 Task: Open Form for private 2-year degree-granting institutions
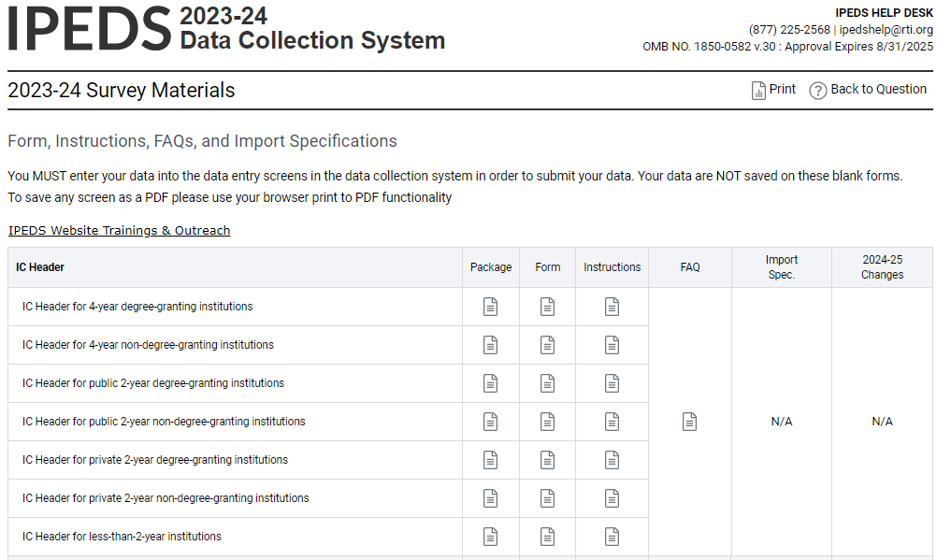point(547,460)
